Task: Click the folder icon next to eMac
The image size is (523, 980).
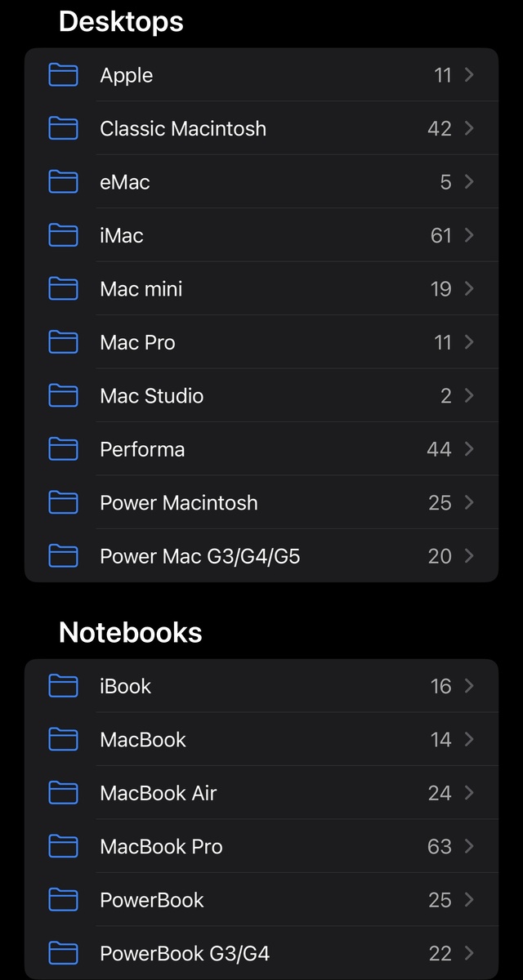Action: (x=63, y=181)
